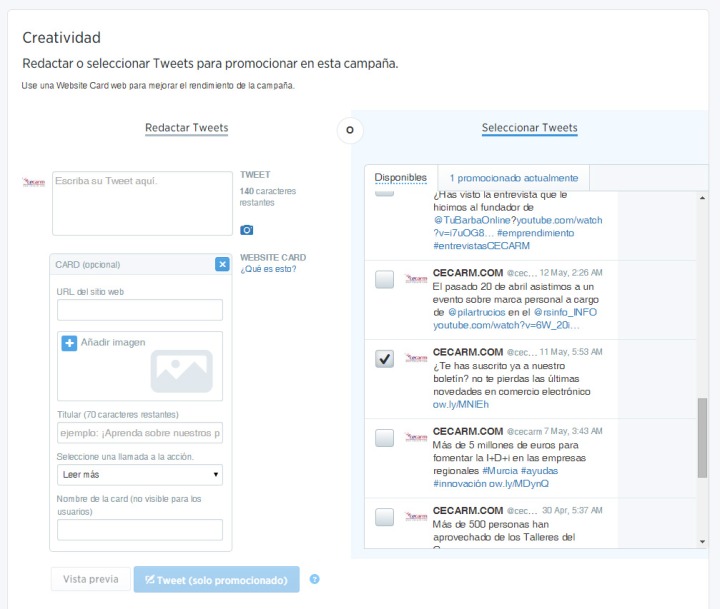This screenshot has width=720, height=609.
Task: Open the '¿Qué es esto?' link
Action: point(268,269)
